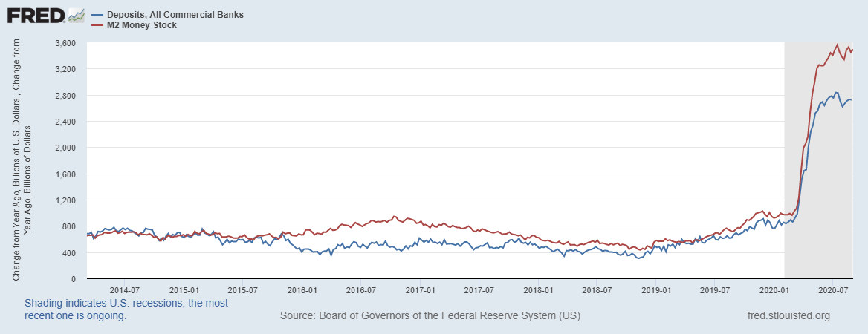868x334 pixels.
Task: Click the FRED logo
Action: click(34, 16)
